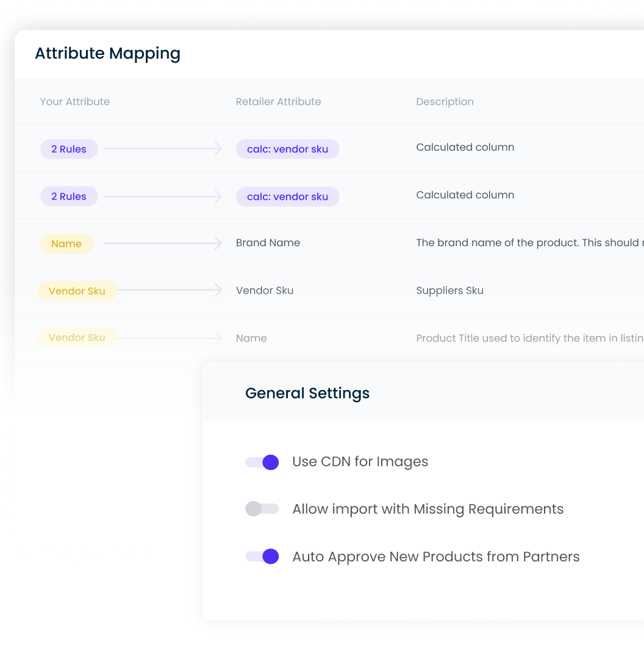Select the Name attribute pill

pyautogui.click(x=66, y=243)
